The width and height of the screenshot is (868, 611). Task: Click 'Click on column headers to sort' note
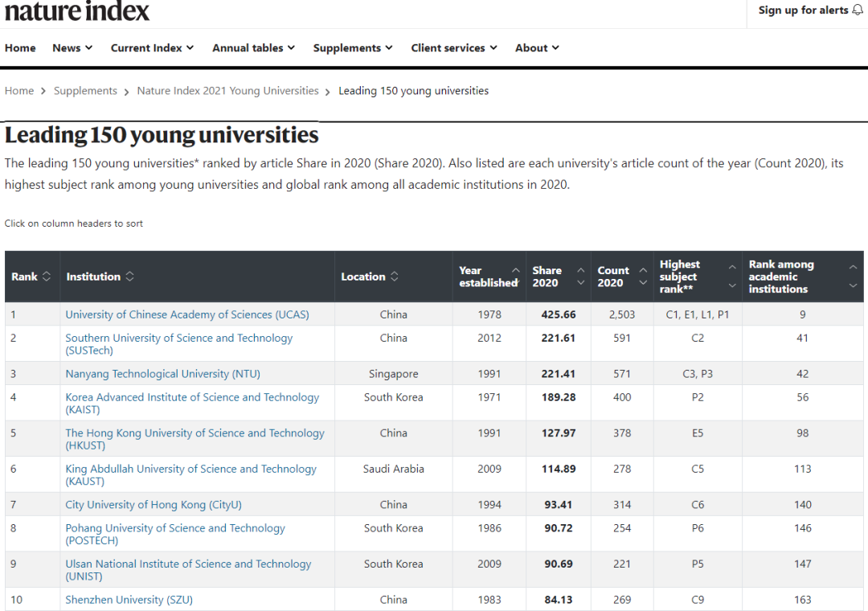(74, 223)
